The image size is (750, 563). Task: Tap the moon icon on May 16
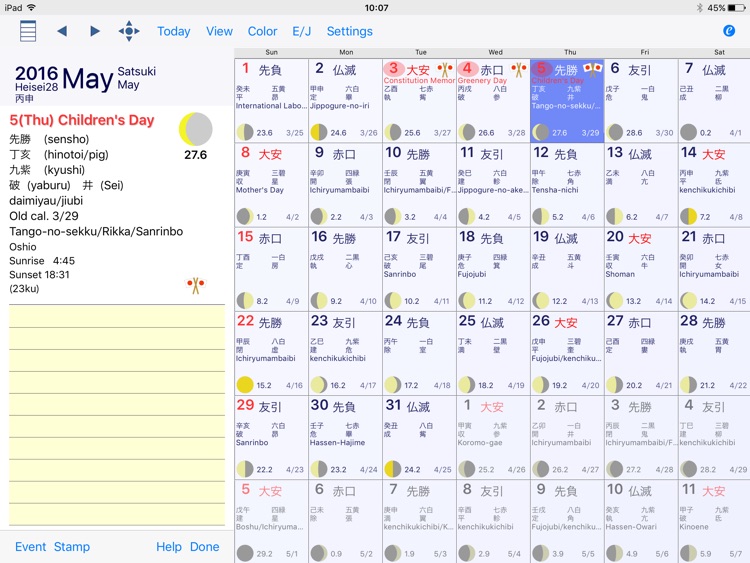point(319,301)
